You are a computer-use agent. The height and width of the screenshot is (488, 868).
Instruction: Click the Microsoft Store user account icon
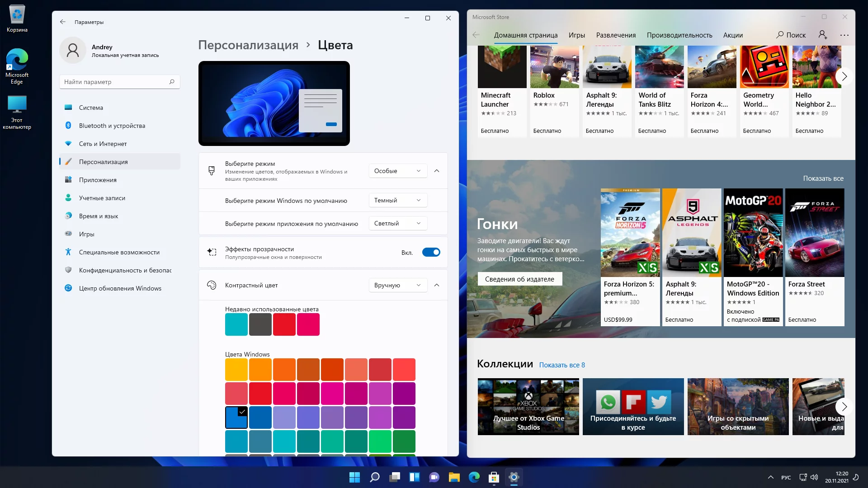822,35
